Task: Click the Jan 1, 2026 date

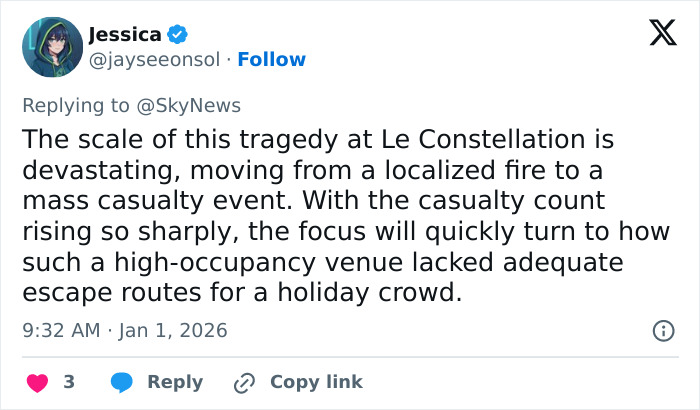Action: pyautogui.click(x=171, y=330)
